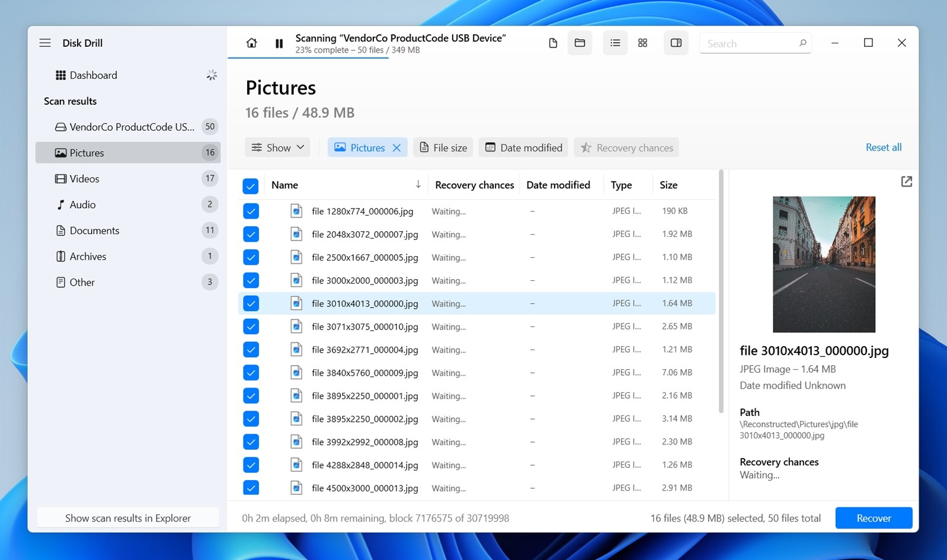Open the Date modified filter
This screenshot has width=947, height=560.
click(524, 148)
